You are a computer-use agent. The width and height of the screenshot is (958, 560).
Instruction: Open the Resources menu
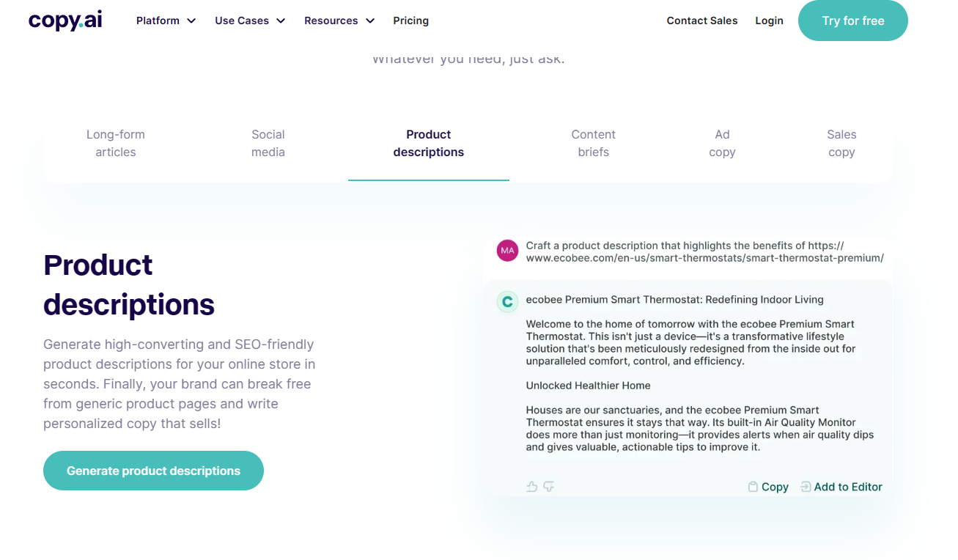339,21
